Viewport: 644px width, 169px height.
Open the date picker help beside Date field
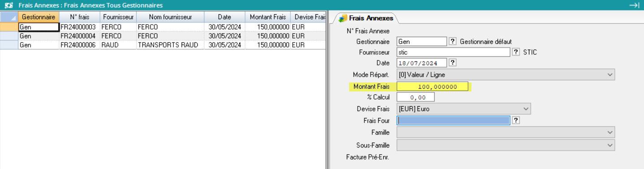click(452, 63)
